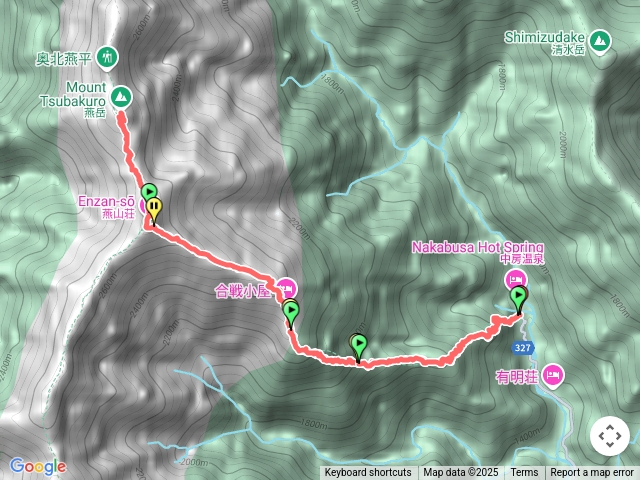Click the Nakabusa Hot Spring lodging icon
640x480 pixels.
(516, 280)
